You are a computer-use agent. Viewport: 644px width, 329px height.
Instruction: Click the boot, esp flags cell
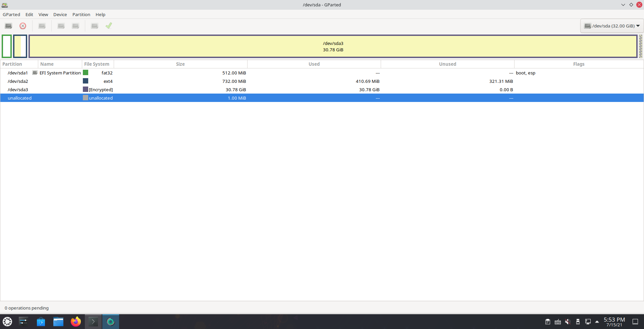tap(526, 73)
